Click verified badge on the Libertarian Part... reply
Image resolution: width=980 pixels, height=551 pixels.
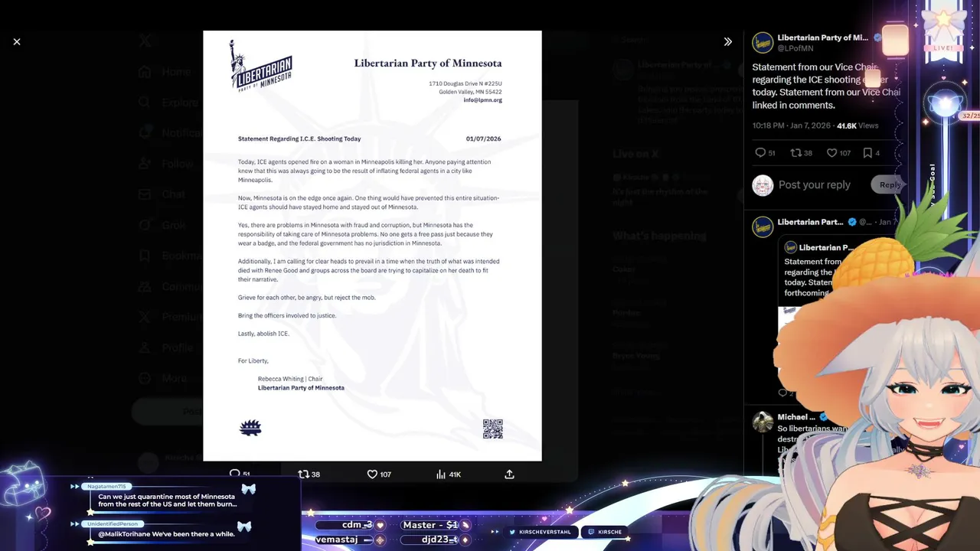(851, 222)
